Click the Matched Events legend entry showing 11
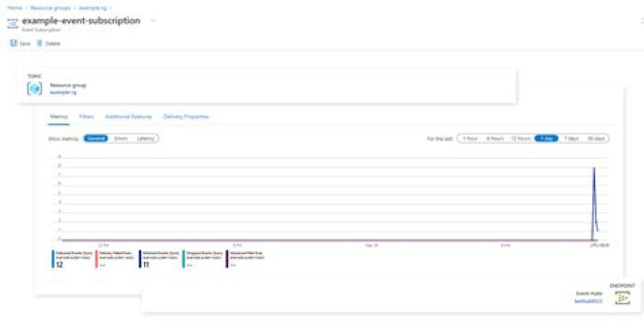 (x=159, y=259)
